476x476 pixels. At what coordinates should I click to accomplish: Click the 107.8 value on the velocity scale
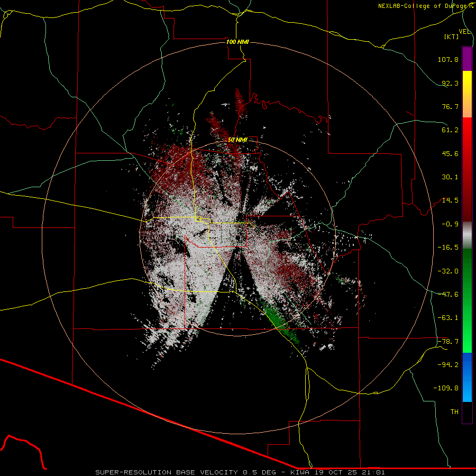point(448,59)
